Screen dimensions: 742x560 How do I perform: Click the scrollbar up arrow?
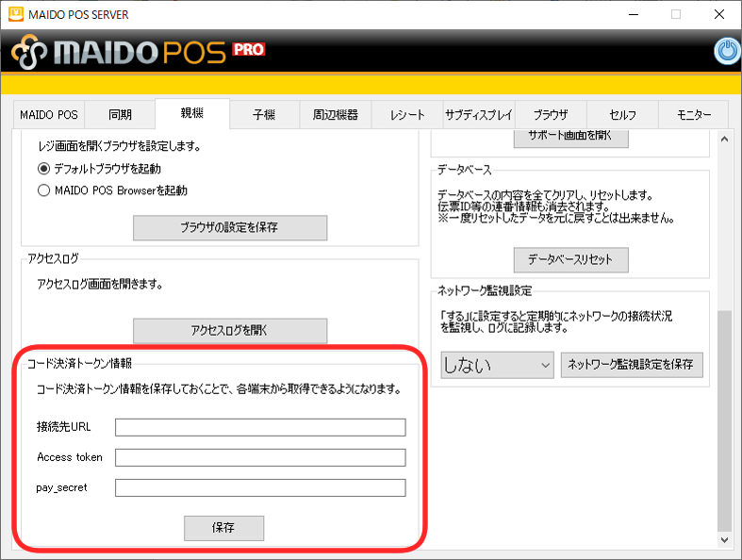click(x=724, y=139)
